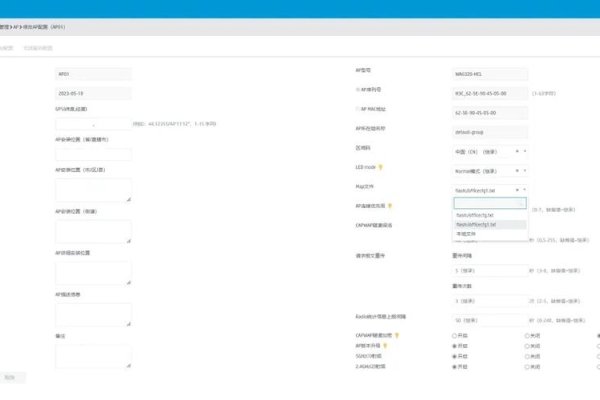
Task: Open the LED mode dropdown showing Normal
Action: (x=489, y=171)
